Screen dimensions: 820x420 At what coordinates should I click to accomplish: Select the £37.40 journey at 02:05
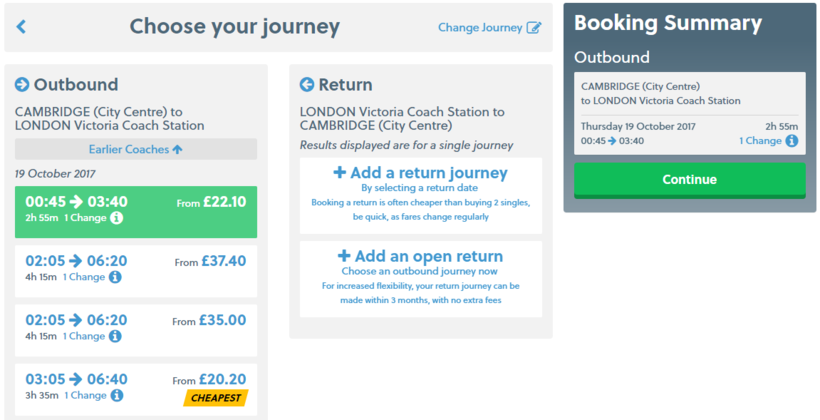pos(136,269)
